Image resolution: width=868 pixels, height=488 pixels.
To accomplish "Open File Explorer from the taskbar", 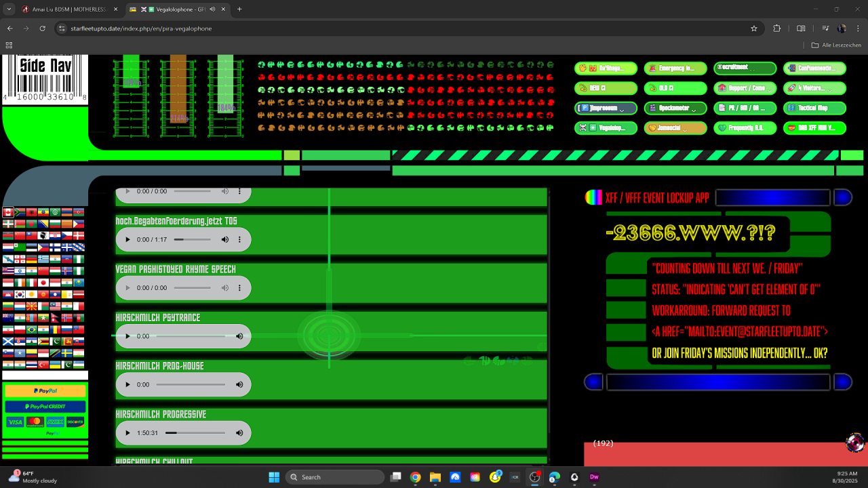I will 435,477.
